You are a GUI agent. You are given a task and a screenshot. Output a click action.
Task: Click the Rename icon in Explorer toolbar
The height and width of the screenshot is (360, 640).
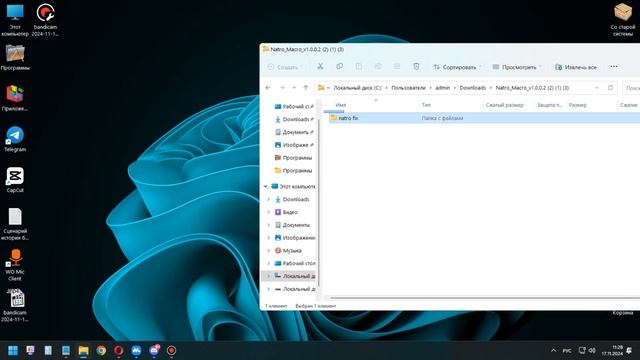(x=378, y=67)
